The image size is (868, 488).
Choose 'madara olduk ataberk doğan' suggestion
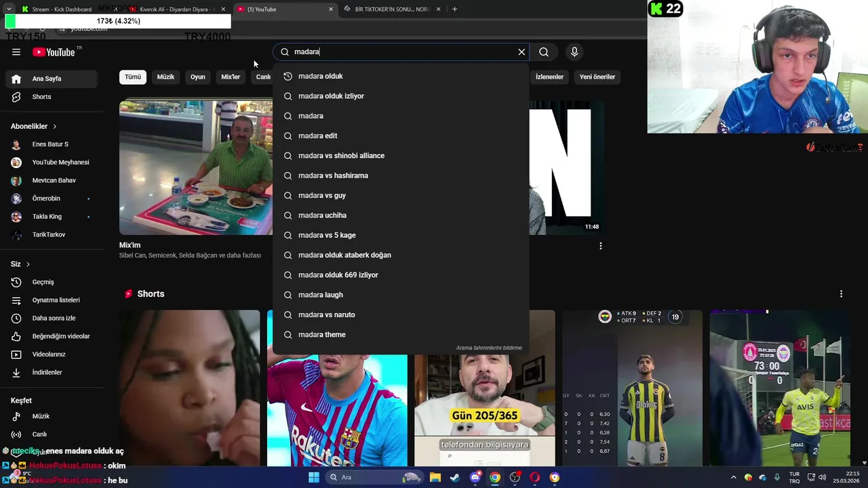401,255
